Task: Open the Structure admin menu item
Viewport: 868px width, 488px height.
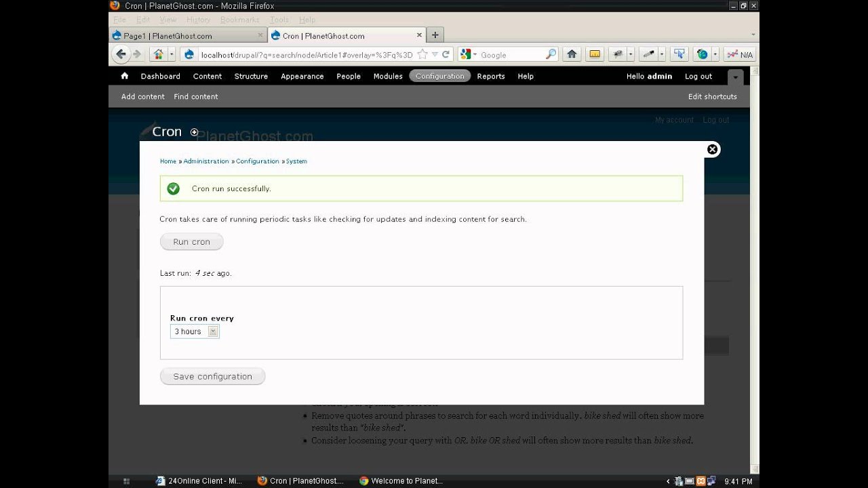Action: click(251, 76)
